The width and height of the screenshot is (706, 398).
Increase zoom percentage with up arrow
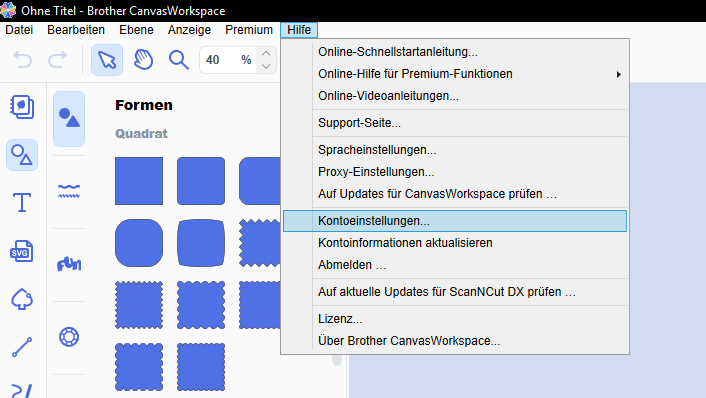[266, 54]
